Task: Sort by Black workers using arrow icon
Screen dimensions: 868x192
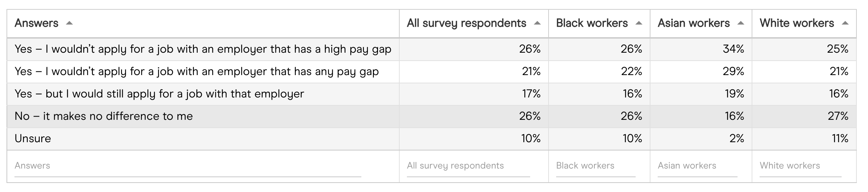Action: (639, 23)
